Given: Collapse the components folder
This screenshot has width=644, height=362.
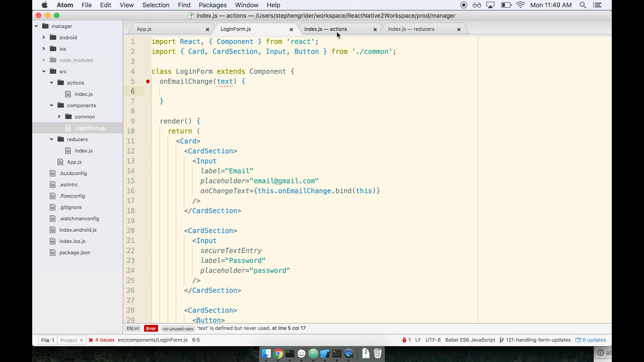Looking at the screenshot, I should pos(52,105).
